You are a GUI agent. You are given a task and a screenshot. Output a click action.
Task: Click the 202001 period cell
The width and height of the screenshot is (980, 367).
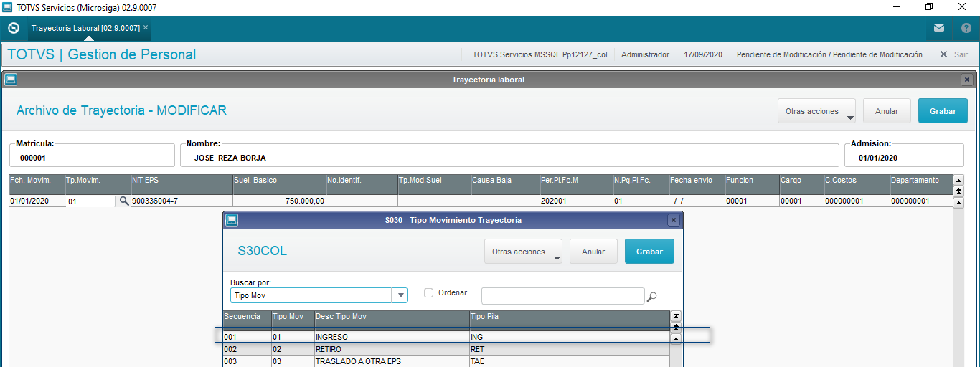click(576, 201)
